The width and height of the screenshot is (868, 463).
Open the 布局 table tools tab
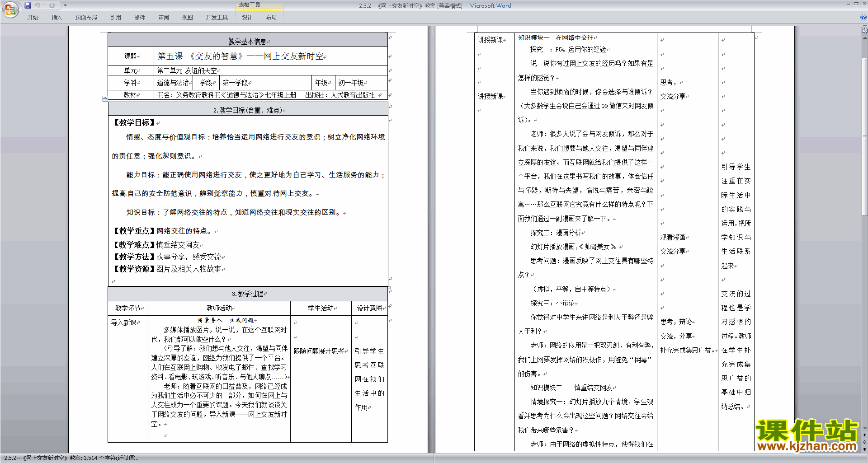coord(271,18)
